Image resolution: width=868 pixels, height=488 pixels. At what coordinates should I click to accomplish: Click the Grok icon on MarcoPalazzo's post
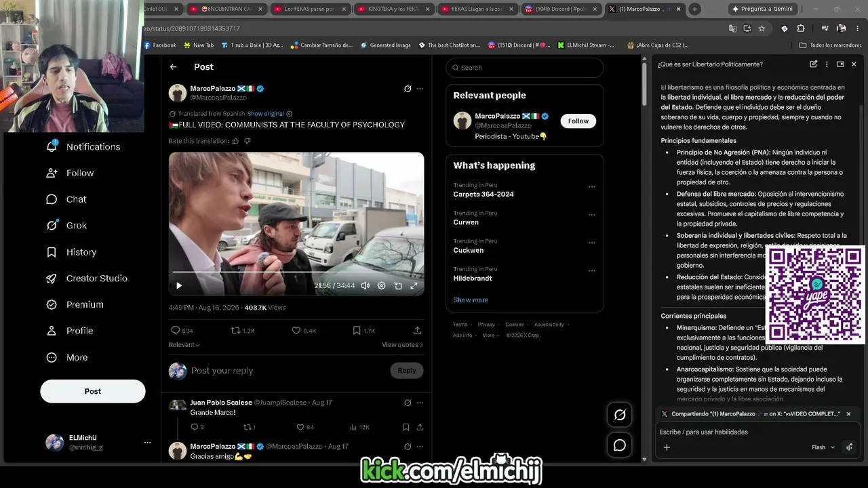click(408, 89)
